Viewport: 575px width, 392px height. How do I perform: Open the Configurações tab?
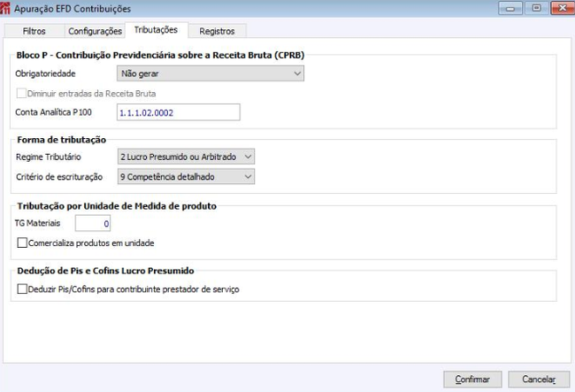95,31
